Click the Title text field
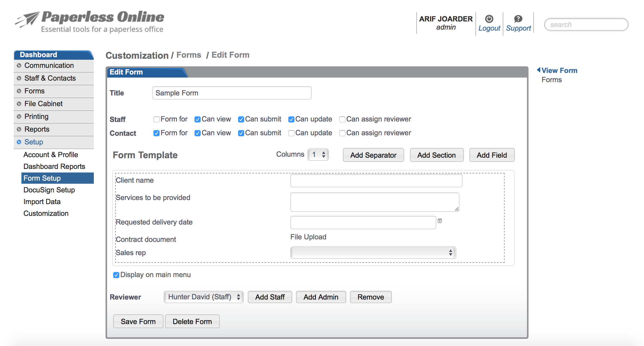Screen dimensions: 644x346 231,93
